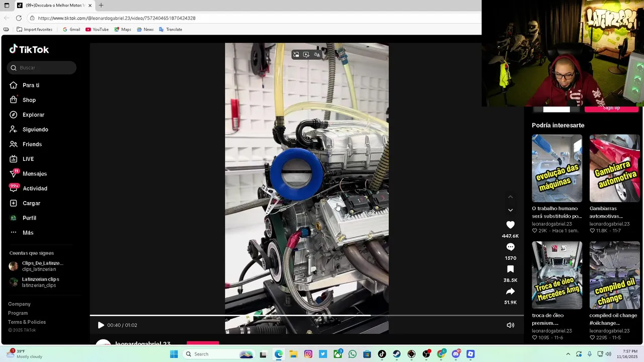Image resolution: width=644 pixels, height=362 pixels.
Task: Open the YouTube bookmark
Action: [97, 30]
